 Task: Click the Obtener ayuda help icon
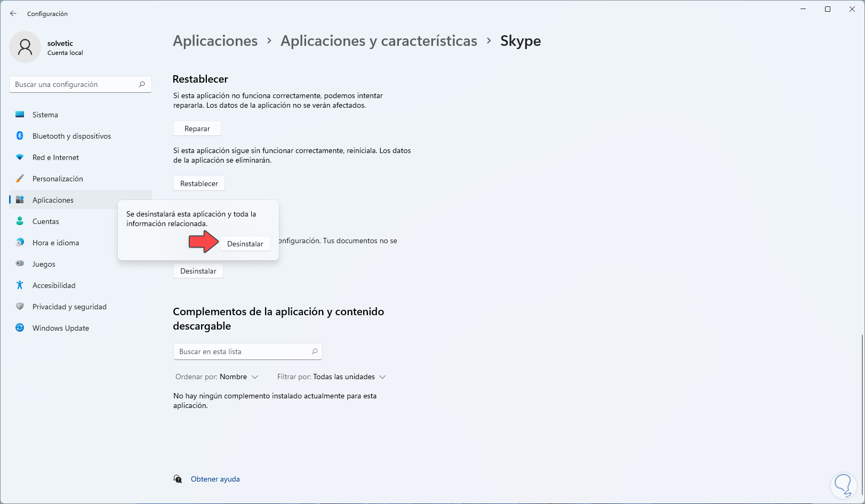178,479
